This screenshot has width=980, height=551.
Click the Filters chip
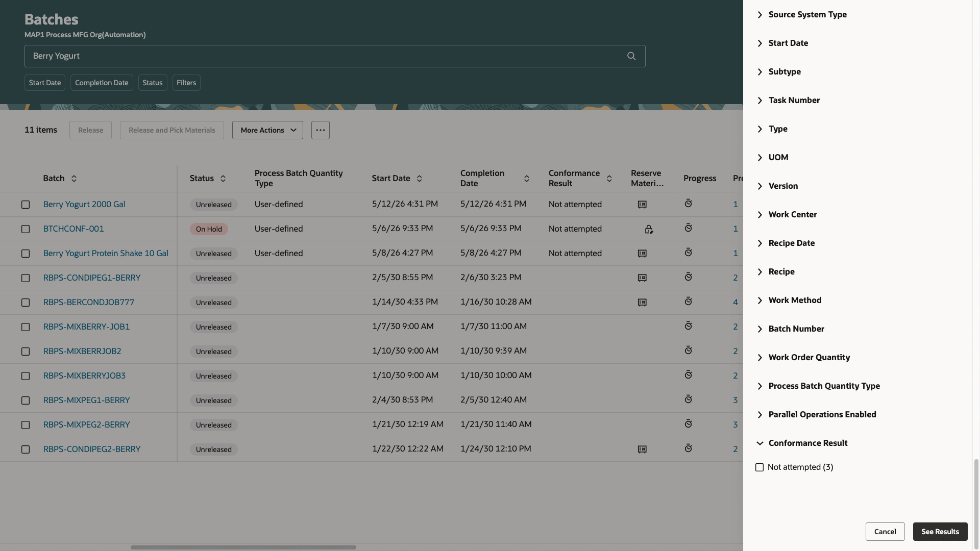pos(186,83)
